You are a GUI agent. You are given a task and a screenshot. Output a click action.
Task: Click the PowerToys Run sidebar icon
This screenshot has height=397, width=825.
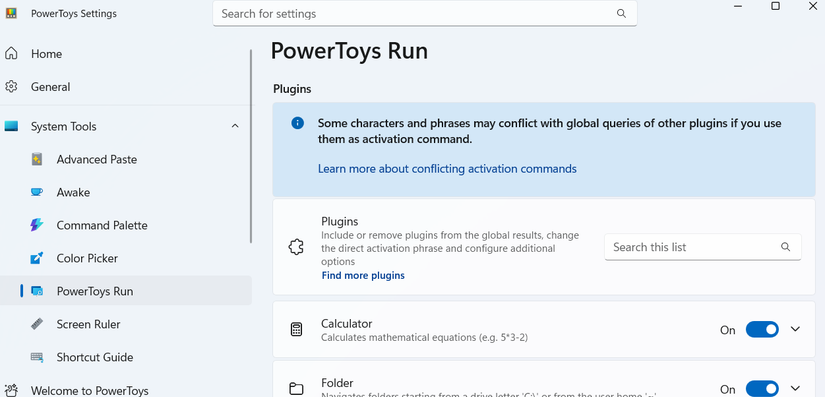pyautogui.click(x=37, y=291)
